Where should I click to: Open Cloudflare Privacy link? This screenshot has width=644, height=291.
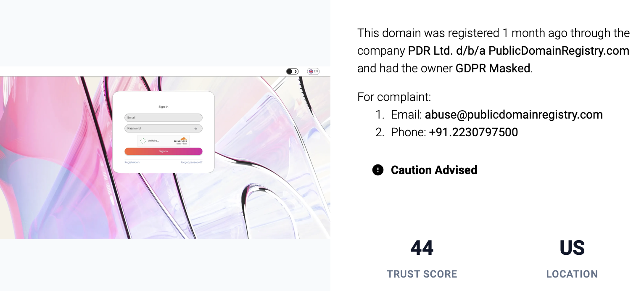[179, 143]
